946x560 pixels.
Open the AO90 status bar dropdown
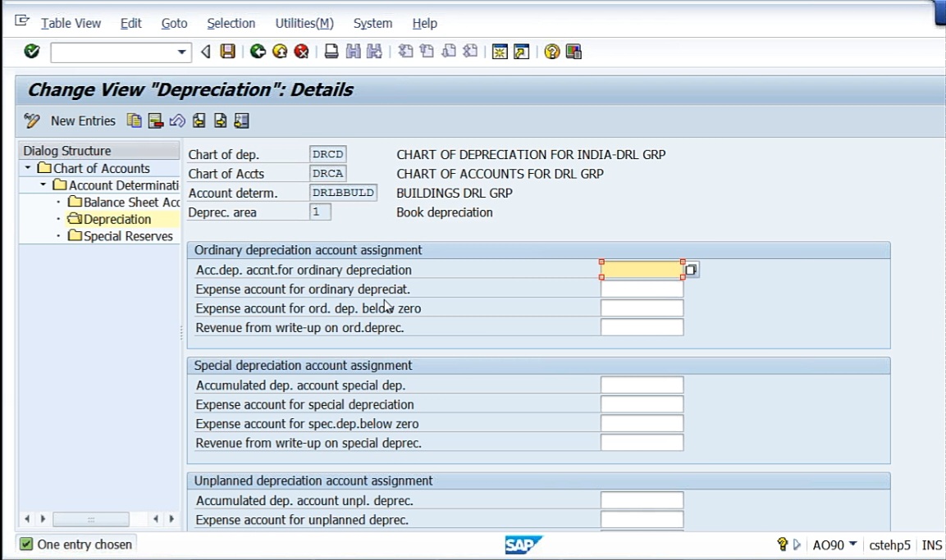click(852, 544)
